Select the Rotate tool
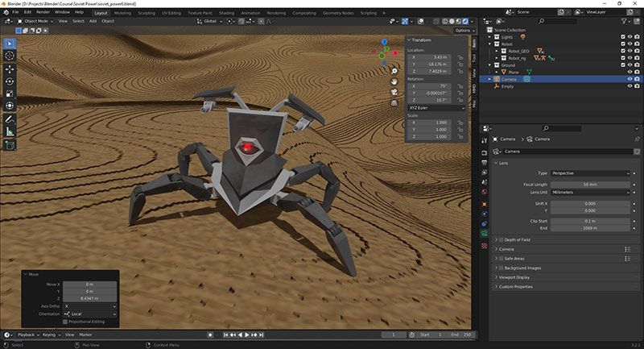 [10, 81]
